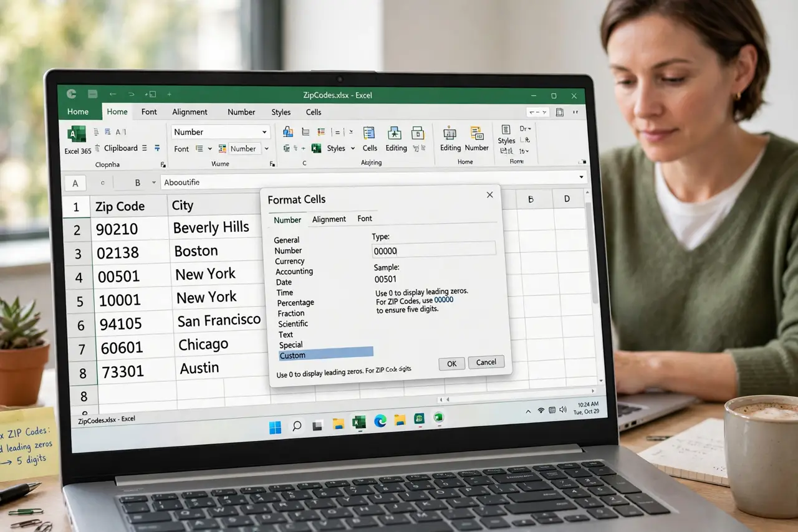Choose Text in the category list
798x532 pixels.
pyautogui.click(x=286, y=335)
